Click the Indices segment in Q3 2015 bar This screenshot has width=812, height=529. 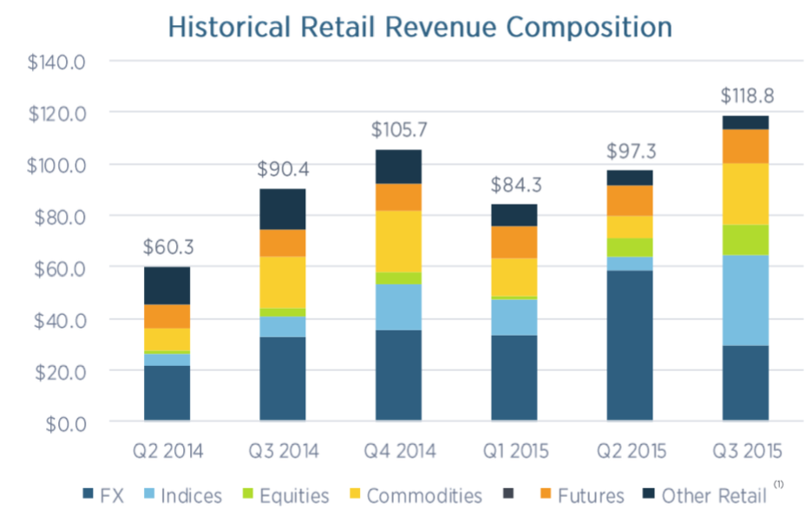click(x=745, y=300)
